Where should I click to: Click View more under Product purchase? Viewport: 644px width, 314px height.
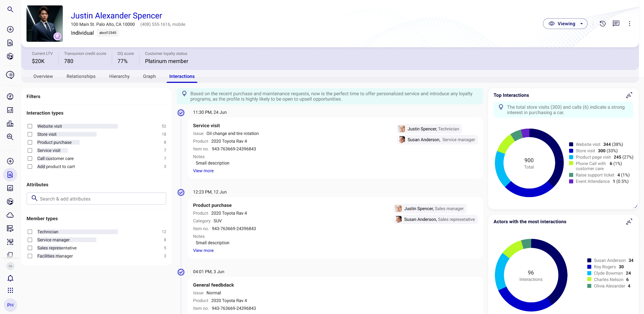(x=203, y=251)
